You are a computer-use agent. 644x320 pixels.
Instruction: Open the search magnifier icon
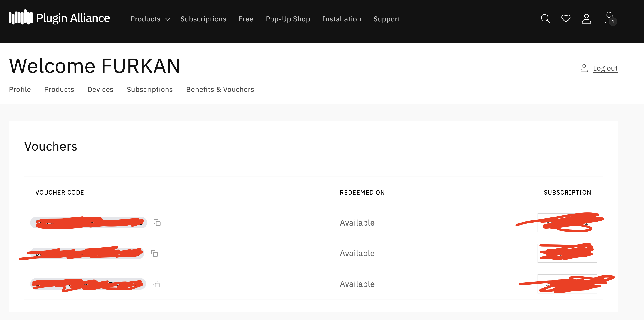tap(545, 19)
